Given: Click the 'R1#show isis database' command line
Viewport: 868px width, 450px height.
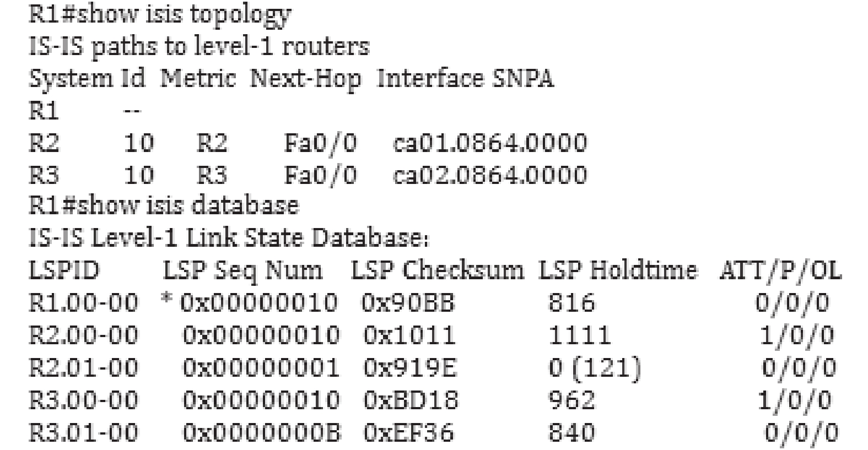Looking at the screenshot, I should click(164, 206).
